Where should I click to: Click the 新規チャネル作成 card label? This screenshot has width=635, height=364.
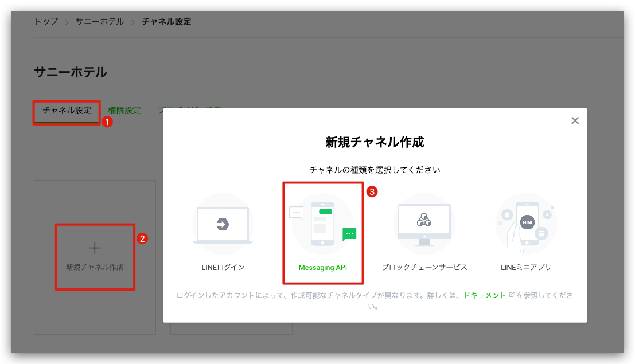(95, 267)
